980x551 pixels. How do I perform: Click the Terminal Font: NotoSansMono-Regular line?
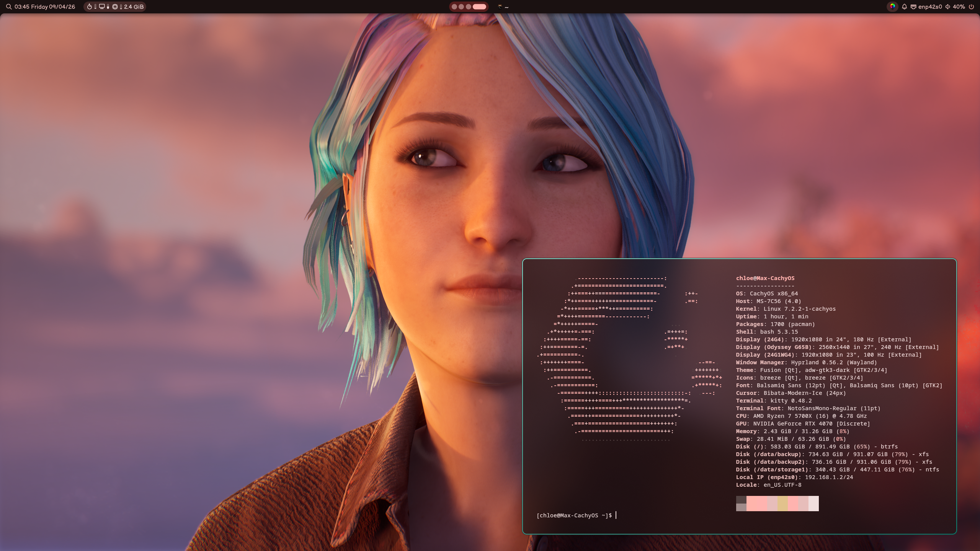(808, 408)
